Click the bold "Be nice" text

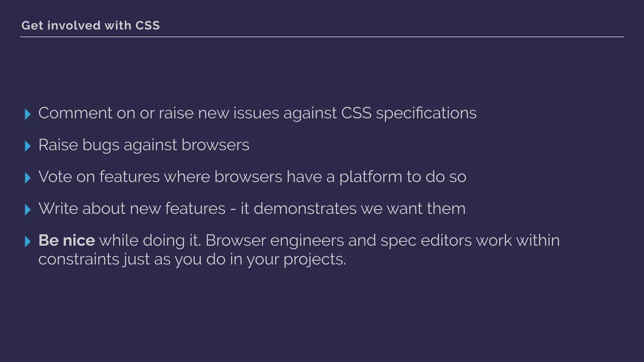pos(66,240)
